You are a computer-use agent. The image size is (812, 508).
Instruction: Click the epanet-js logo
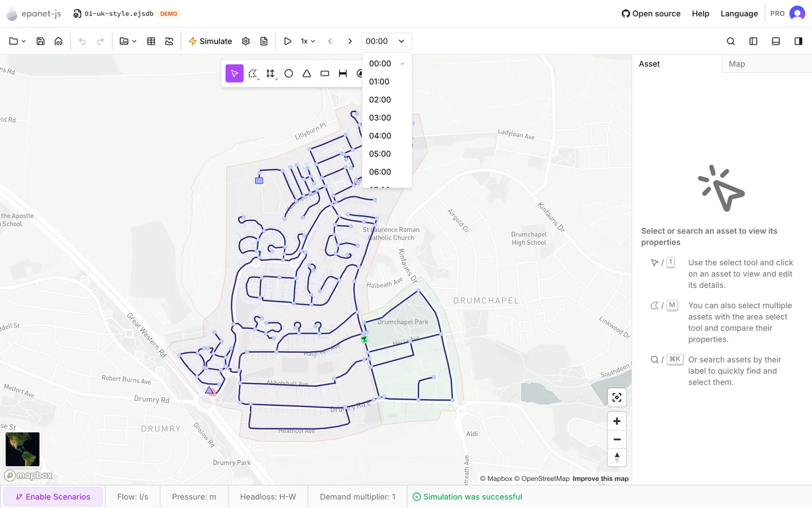click(x=34, y=14)
